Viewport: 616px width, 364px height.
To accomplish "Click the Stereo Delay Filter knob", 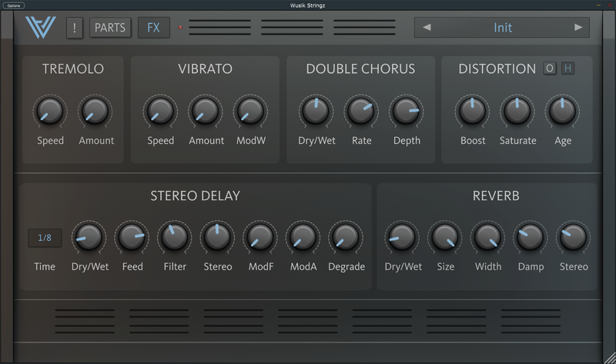I will 175,237.
